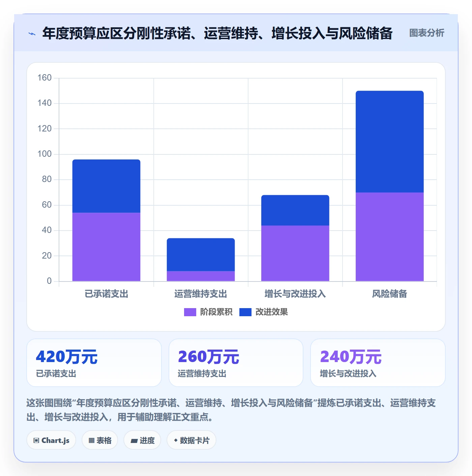Toggle the 改进效果 legend swatch

245,312
